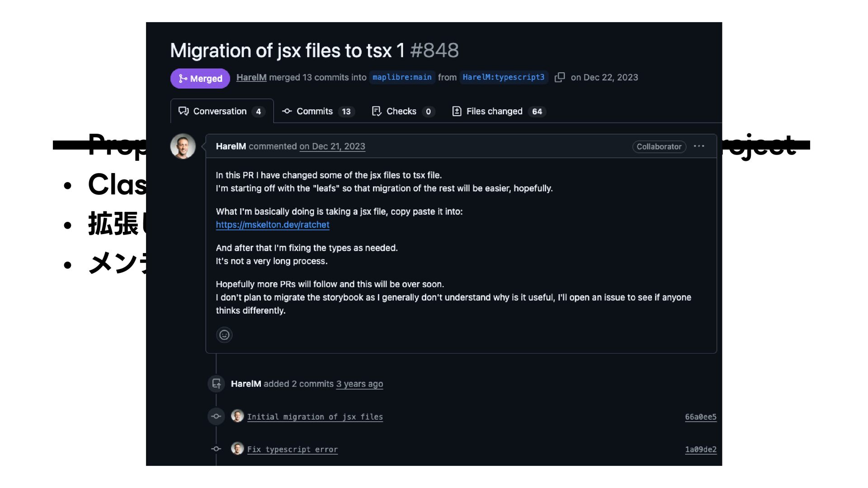The width and height of the screenshot is (868, 488).
Task: Open the Checks tab
Action: 403,111
